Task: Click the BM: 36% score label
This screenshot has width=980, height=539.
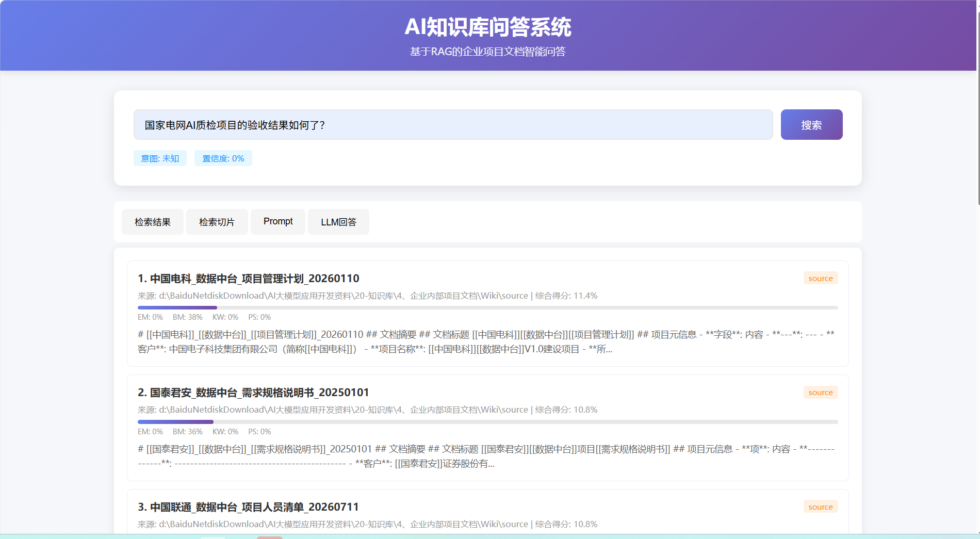Action: [188, 432]
